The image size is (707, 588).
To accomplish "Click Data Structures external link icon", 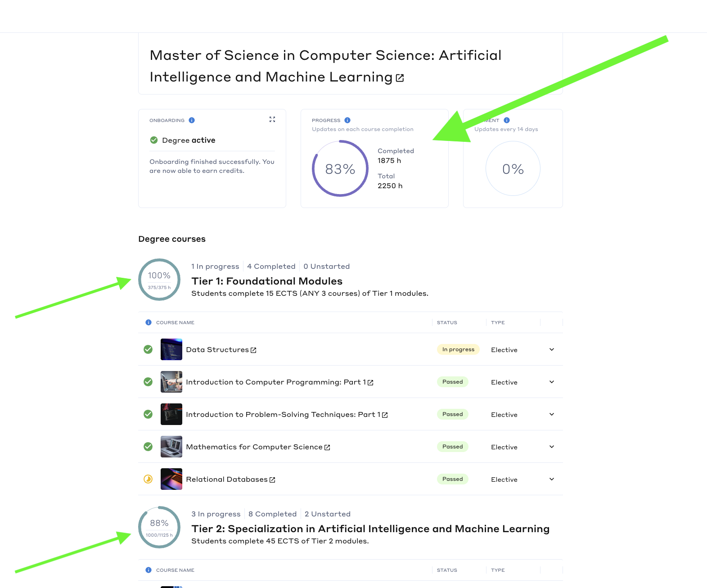I will 253,350.
